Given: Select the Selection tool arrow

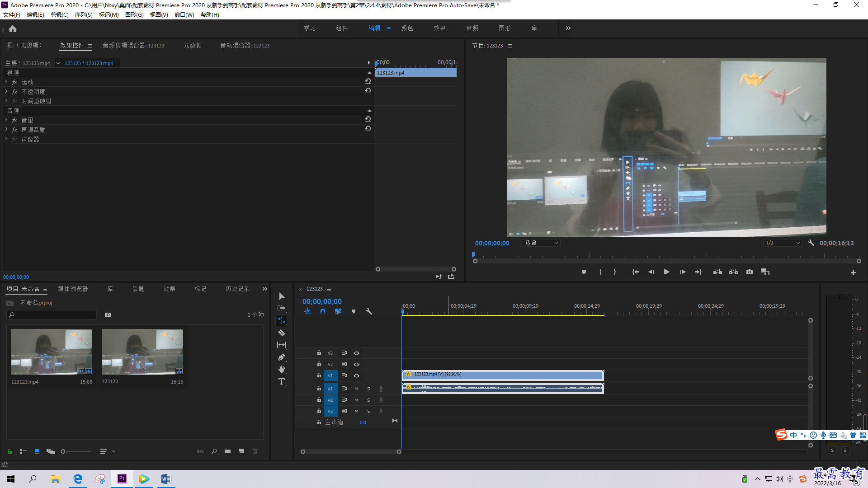Looking at the screenshot, I should click(x=282, y=296).
